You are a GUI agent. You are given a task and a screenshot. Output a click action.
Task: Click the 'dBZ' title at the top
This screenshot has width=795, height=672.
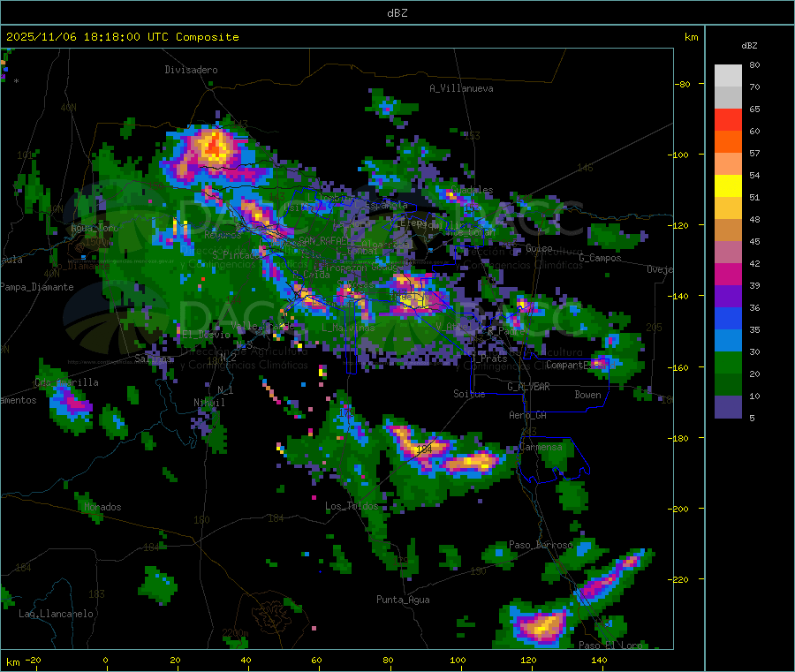pyautogui.click(x=397, y=13)
